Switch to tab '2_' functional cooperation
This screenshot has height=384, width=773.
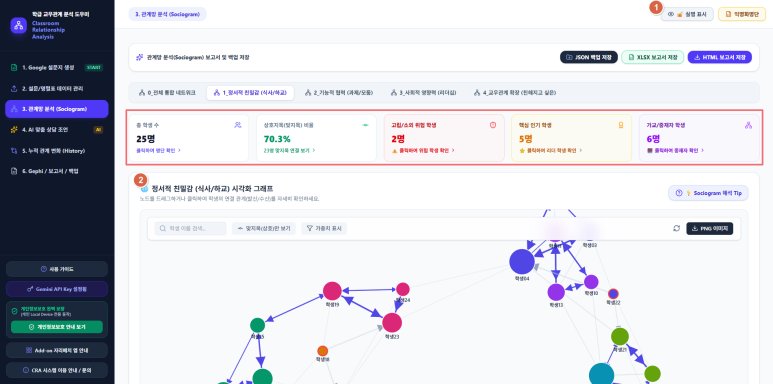340,93
